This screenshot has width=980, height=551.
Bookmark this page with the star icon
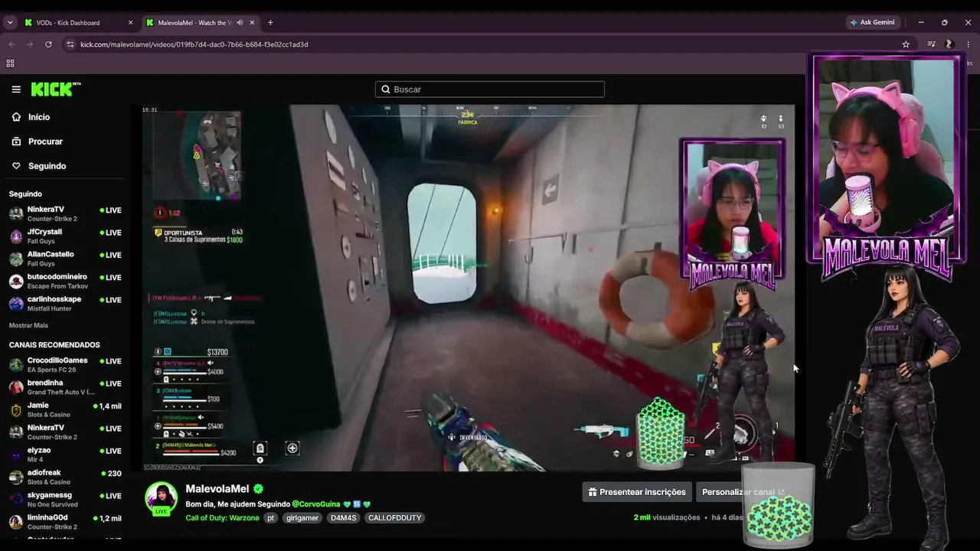pyautogui.click(x=906, y=44)
